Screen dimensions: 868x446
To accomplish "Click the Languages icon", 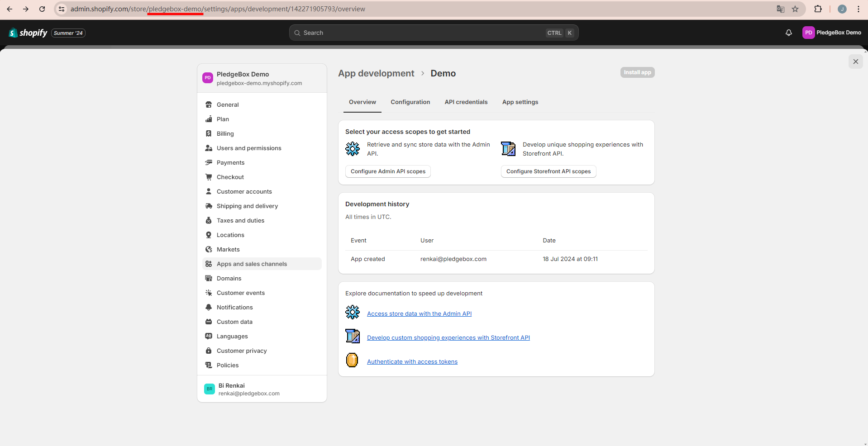I will [209, 336].
